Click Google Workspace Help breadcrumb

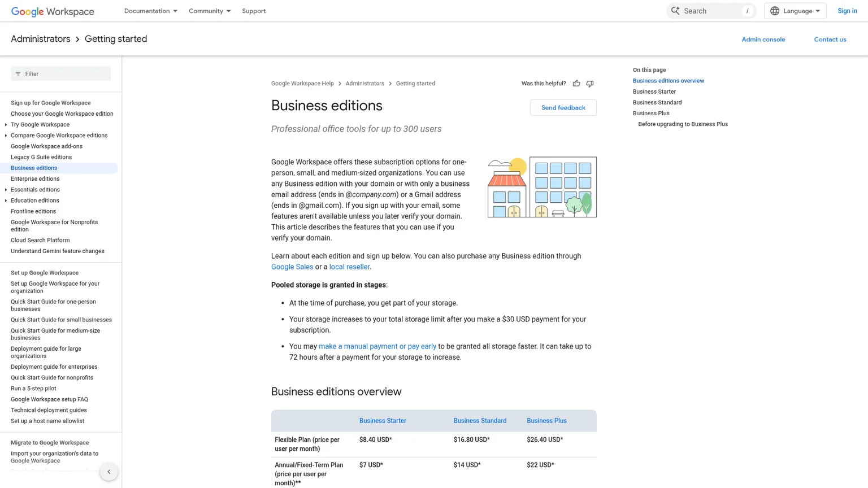click(302, 84)
